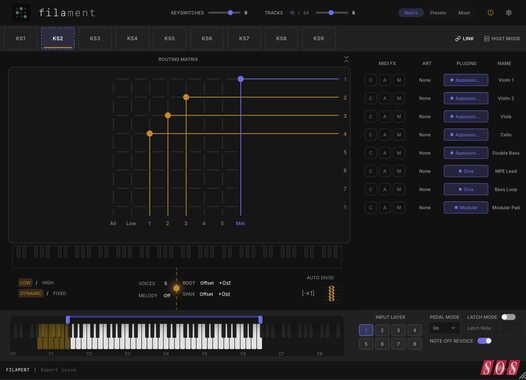This screenshot has height=380, width=526.
Task: Click the VOICES value 5
Action: (x=166, y=284)
